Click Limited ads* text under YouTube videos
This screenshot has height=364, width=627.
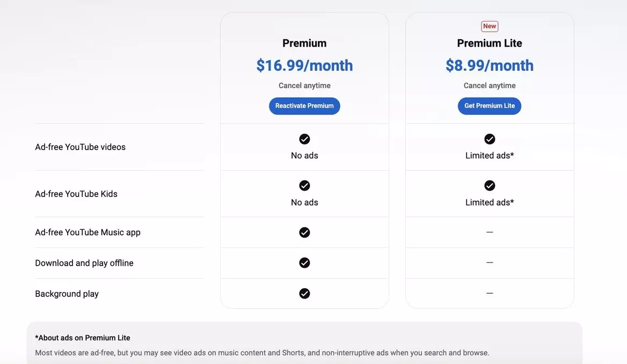click(490, 156)
